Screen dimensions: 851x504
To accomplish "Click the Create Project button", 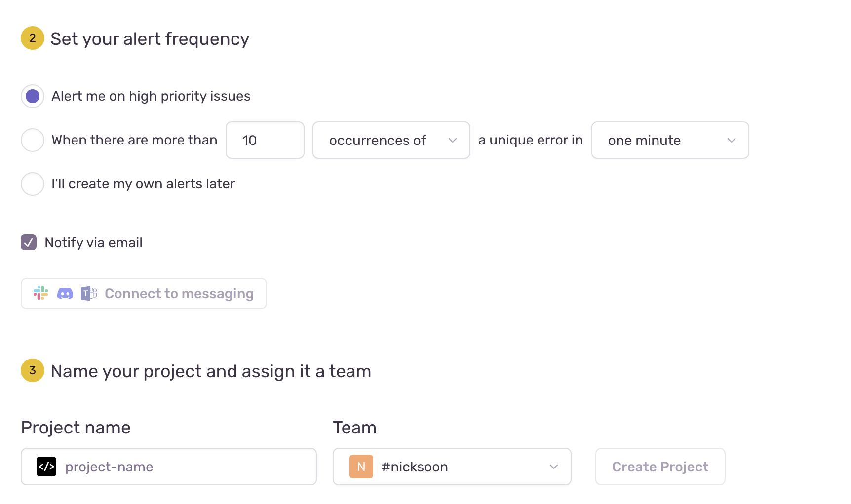I will (x=660, y=467).
